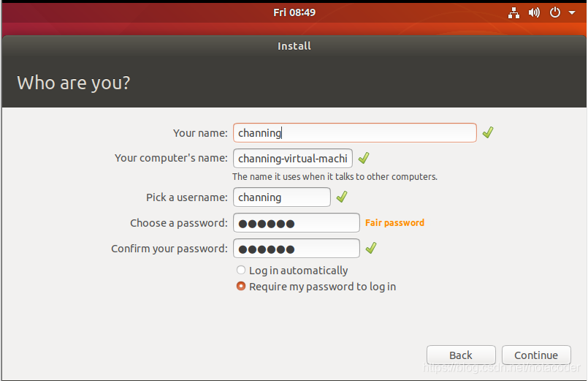Click the green checkmark beside Your name
The width and height of the screenshot is (588, 381).
[x=488, y=132]
